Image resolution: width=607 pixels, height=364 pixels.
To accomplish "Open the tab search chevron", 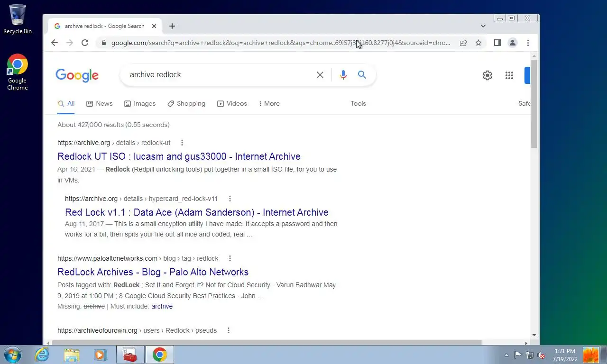I will click(x=483, y=26).
